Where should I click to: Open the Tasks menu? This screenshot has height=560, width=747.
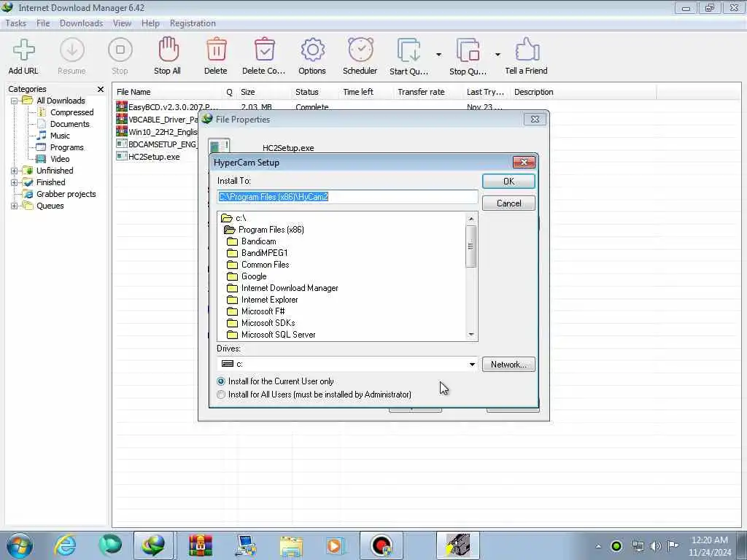16,23
